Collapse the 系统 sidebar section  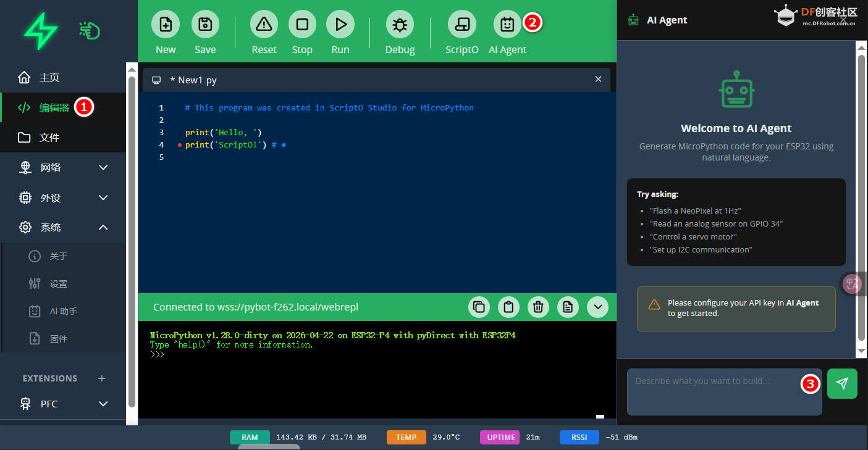click(103, 227)
